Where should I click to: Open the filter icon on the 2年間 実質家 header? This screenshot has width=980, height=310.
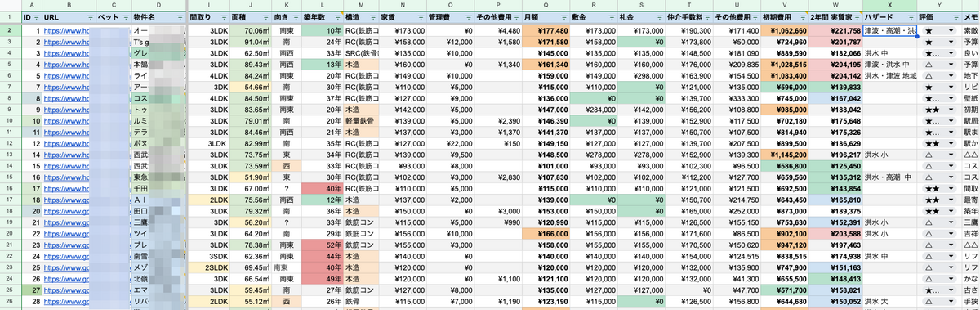[x=856, y=17]
